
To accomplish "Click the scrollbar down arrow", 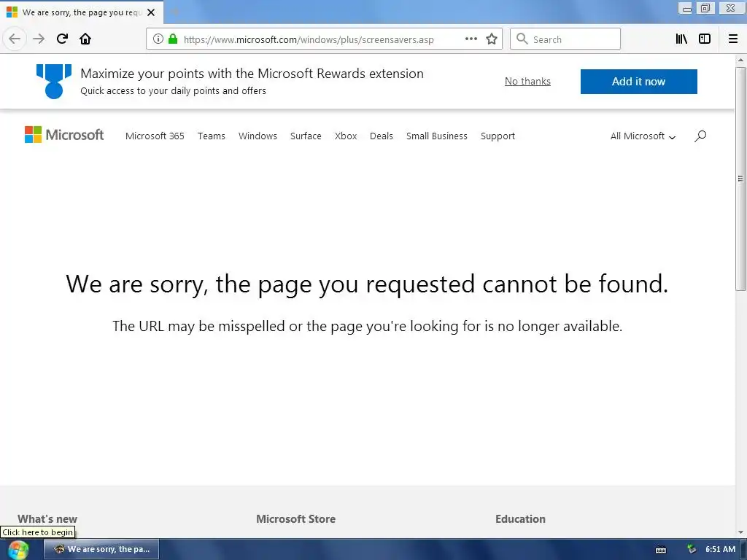I will point(740,532).
